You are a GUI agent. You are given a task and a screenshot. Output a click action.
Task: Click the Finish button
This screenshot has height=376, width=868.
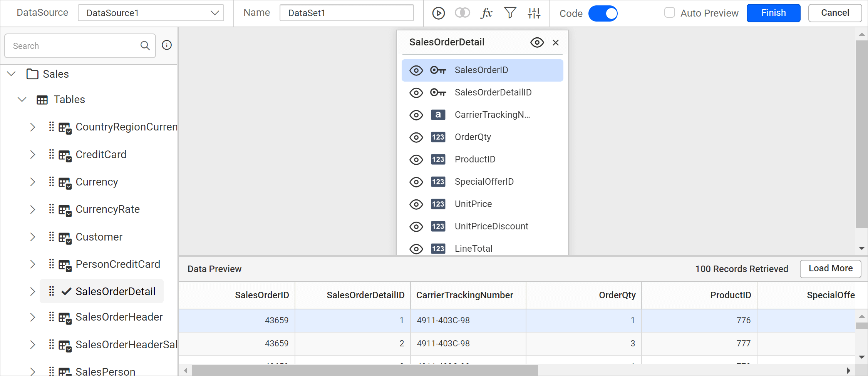[x=773, y=13]
